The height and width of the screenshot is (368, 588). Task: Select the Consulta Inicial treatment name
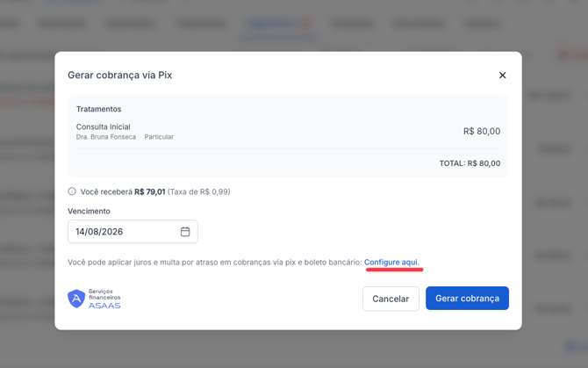click(x=104, y=126)
